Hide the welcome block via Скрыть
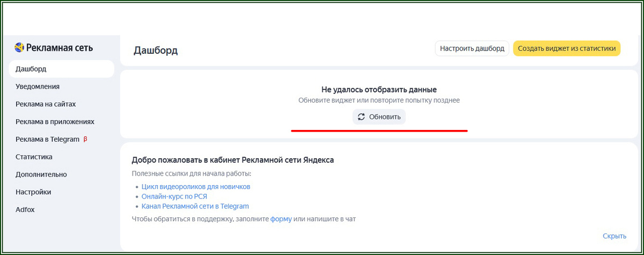The image size is (644, 255). pos(614,236)
